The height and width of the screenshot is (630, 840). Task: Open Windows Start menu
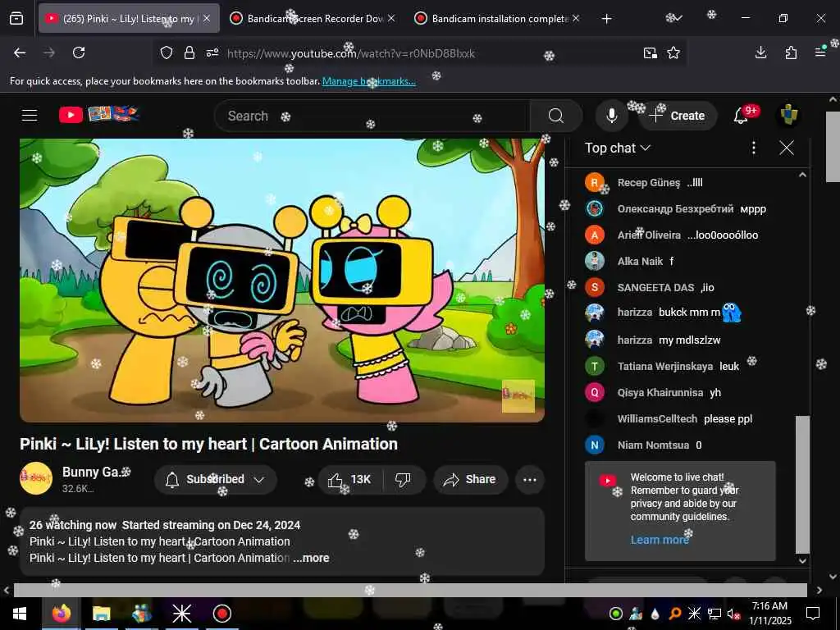[x=20, y=614]
